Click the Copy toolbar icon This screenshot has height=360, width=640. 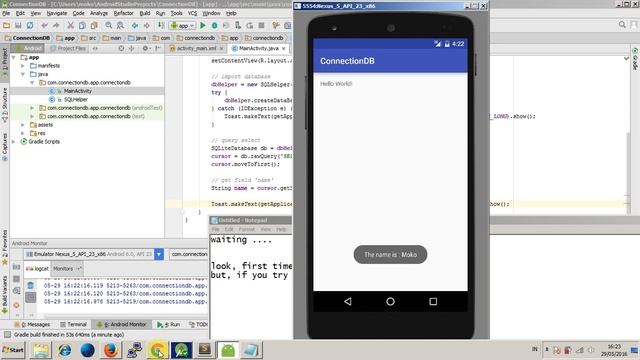click(x=82, y=25)
